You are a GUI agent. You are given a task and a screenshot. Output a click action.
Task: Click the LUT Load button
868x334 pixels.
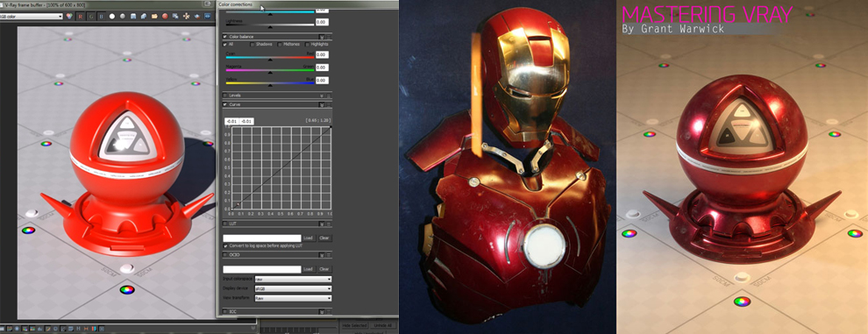[x=309, y=238]
